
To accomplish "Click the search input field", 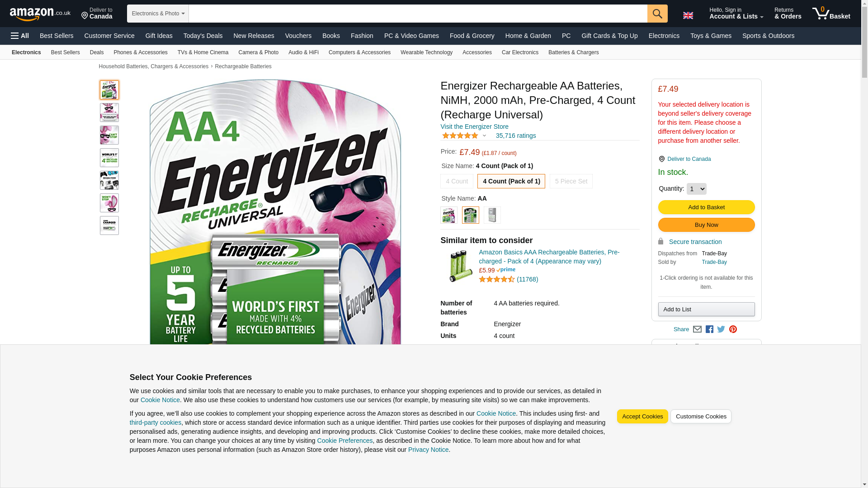I will (x=418, y=14).
